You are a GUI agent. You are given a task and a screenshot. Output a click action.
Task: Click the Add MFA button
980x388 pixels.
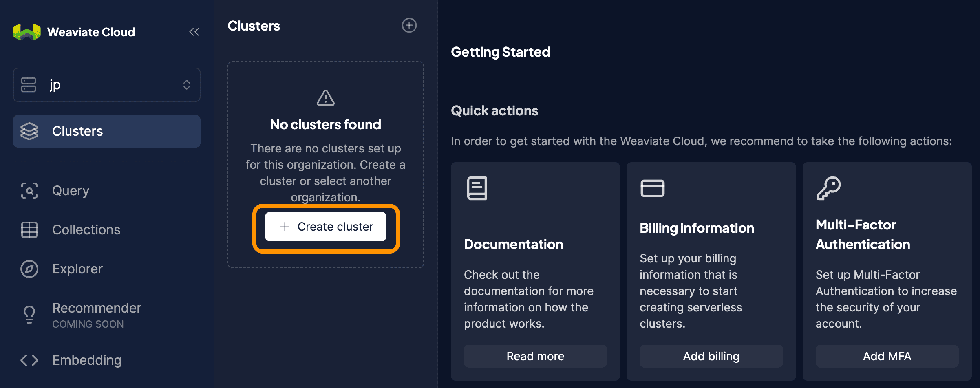point(887,356)
